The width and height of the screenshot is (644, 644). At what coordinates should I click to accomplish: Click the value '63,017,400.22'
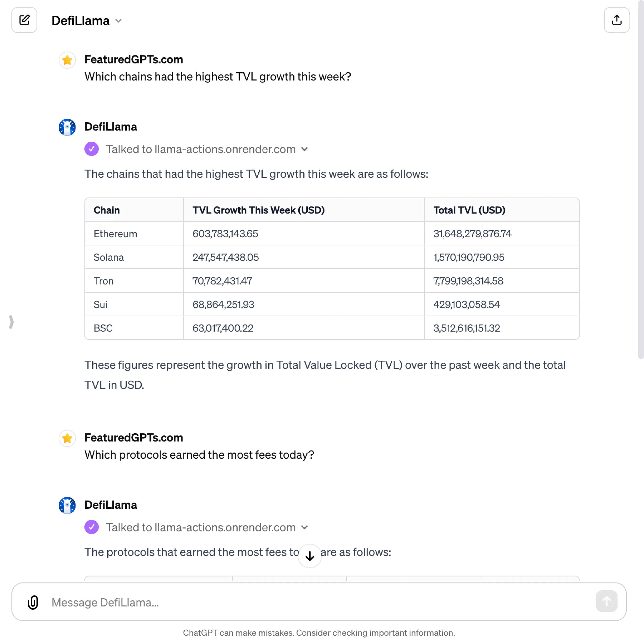(223, 328)
